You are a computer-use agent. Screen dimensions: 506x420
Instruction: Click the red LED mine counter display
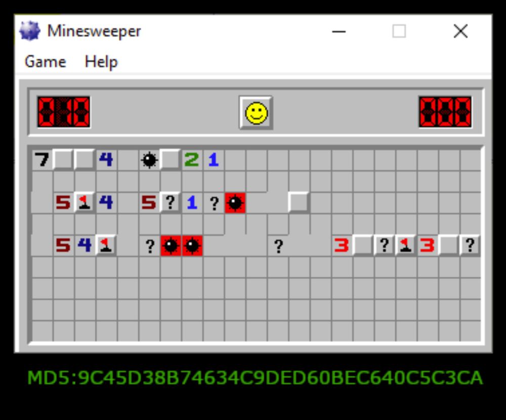point(64,112)
